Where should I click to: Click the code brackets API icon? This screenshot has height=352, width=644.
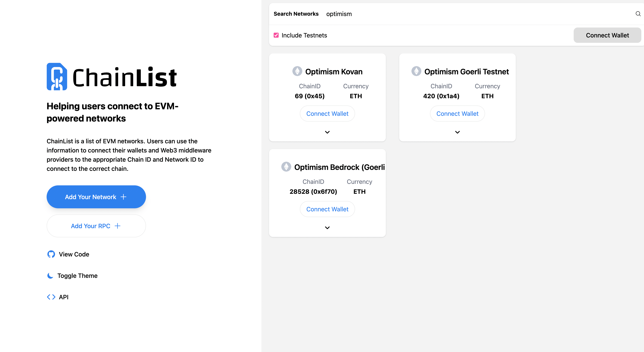coord(51,297)
